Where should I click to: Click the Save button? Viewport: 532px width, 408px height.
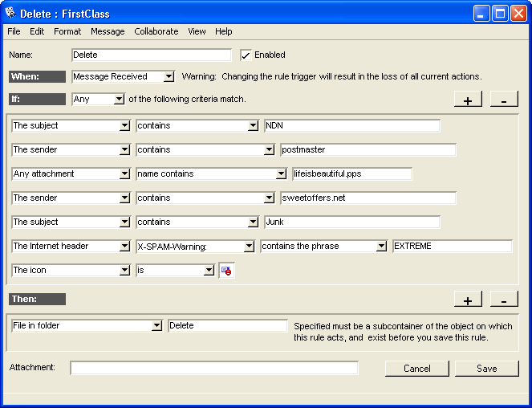click(x=486, y=369)
